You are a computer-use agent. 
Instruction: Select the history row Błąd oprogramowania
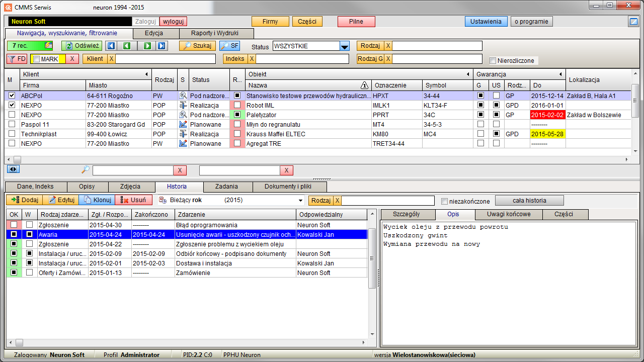(x=187, y=225)
